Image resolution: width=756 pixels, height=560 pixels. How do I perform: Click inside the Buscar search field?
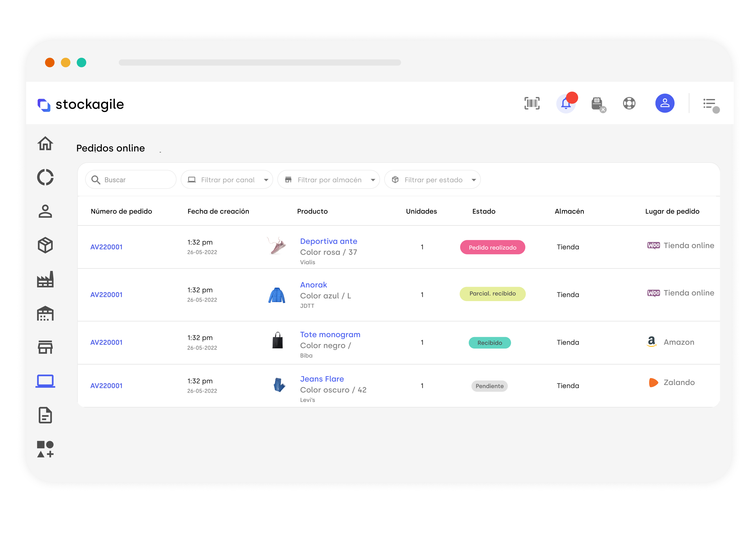130,180
